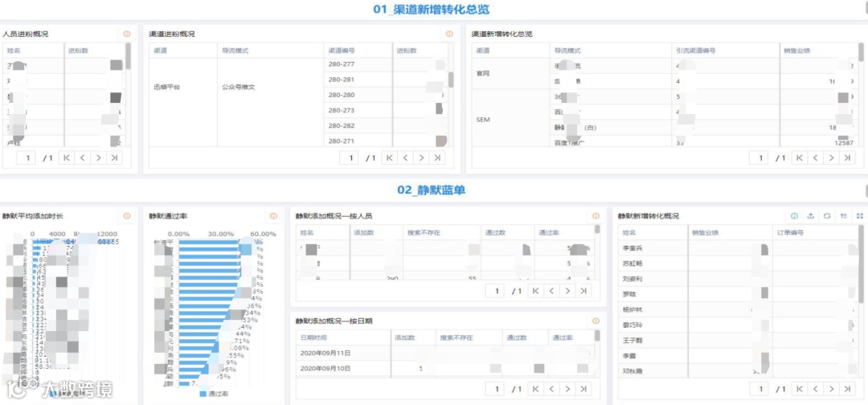Click info icon of 人员进粉概况 panel
The image size is (868, 405).
pyautogui.click(x=127, y=34)
